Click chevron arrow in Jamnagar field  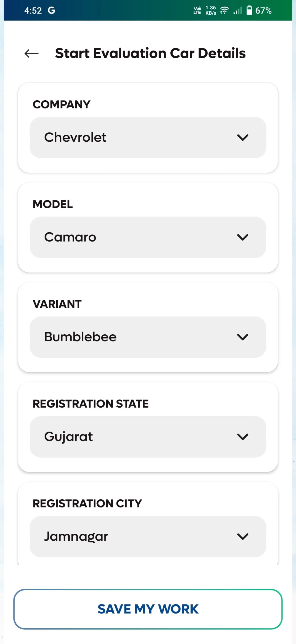[x=243, y=536]
